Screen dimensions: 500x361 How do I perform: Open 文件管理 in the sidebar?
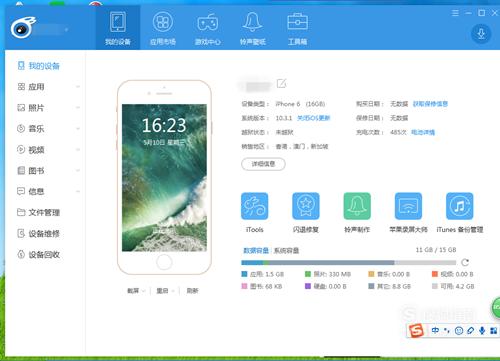click(39, 212)
